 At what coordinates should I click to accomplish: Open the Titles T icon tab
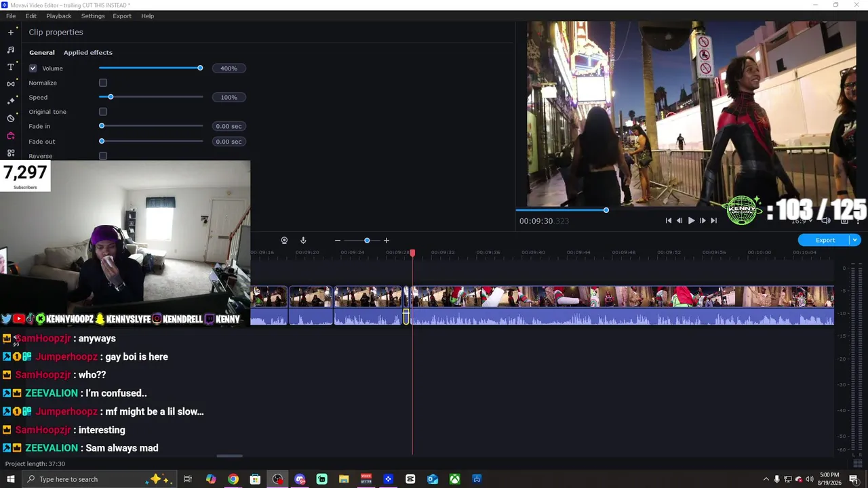pyautogui.click(x=11, y=66)
